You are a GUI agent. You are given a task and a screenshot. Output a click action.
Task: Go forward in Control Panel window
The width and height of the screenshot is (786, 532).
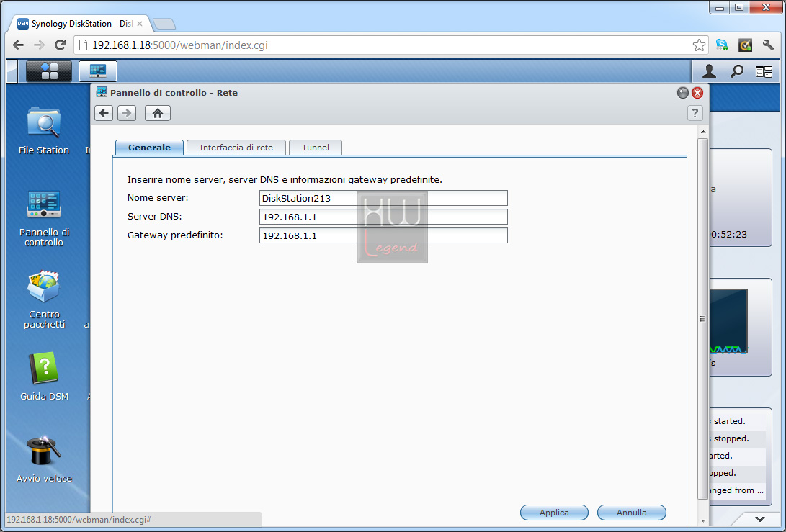[127, 113]
